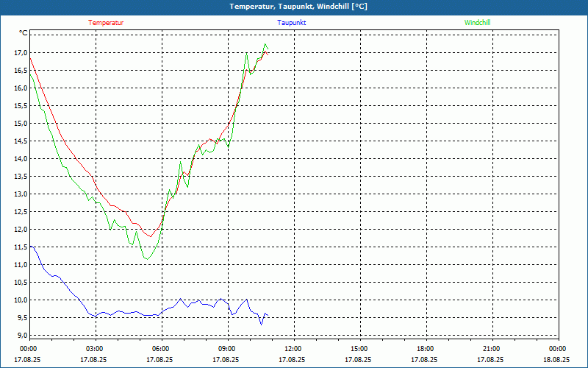Click the 13,0 y-axis value
Image resolution: width=588 pixels, height=368 pixels.
point(21,194)
